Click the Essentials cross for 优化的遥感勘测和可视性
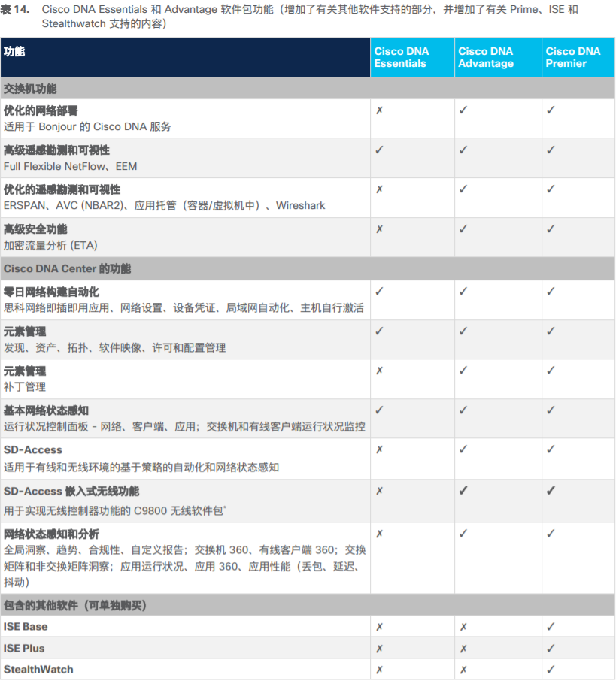The height and width of the screenshot is (681, 616). pyautogui.click(x=380, y=189)
